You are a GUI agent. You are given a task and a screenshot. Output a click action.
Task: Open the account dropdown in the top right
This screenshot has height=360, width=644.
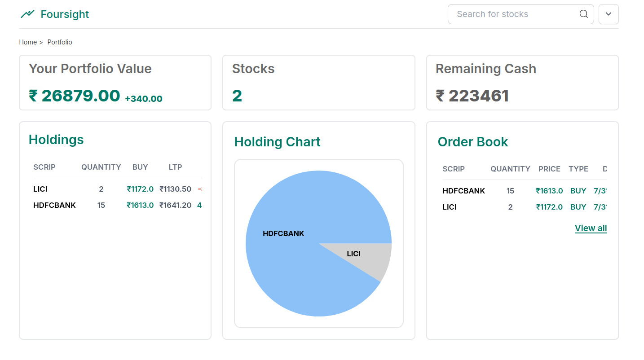(x=609, y=14)
